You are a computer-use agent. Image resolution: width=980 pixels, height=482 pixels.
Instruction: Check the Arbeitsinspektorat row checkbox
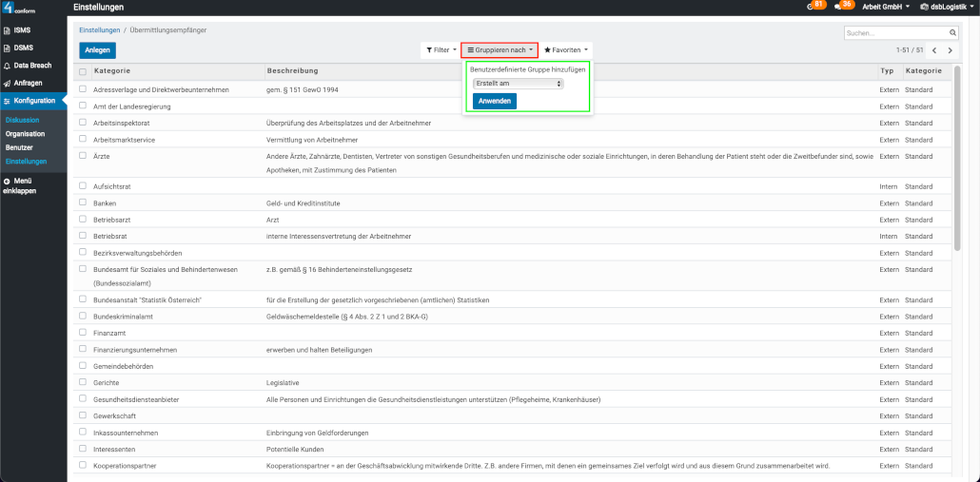(83, 123)
